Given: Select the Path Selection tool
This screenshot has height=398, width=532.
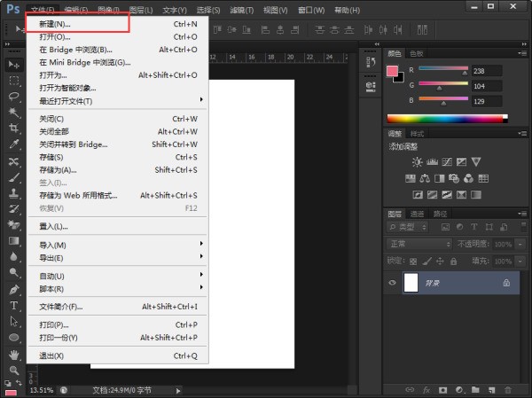Looking at the screenshot, I should pyautogui.click(x=13, y=321).
